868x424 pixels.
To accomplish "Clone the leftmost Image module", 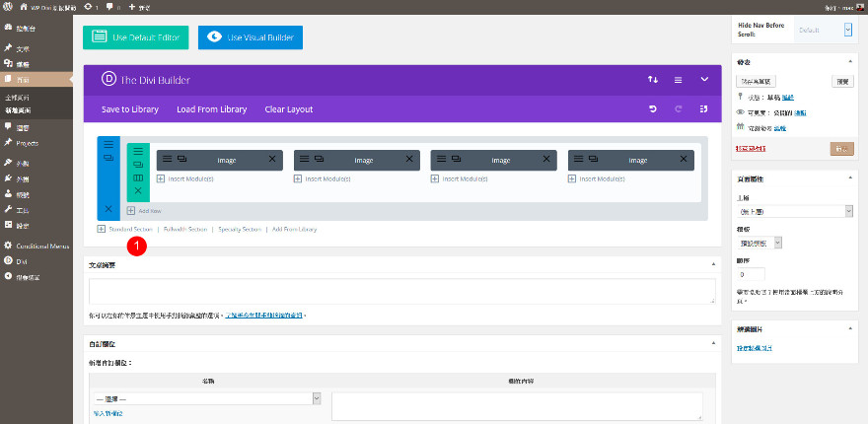I will 182,160.
